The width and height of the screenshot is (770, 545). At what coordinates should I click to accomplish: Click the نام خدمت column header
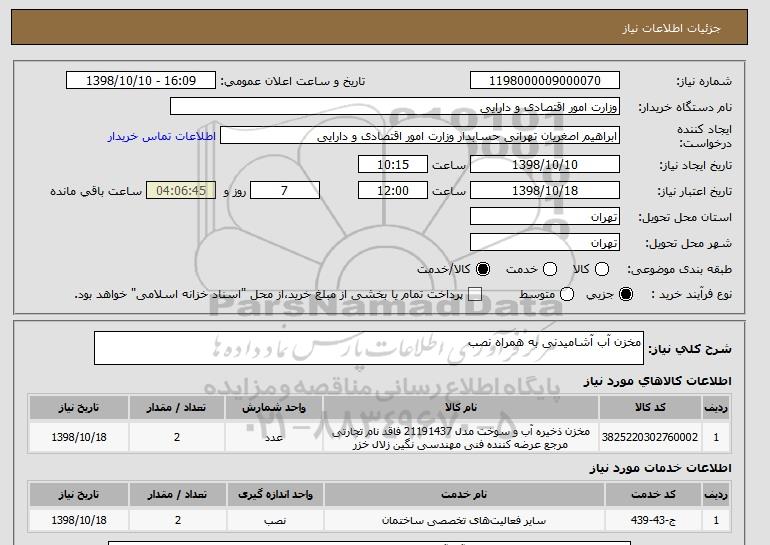[464, 494]
